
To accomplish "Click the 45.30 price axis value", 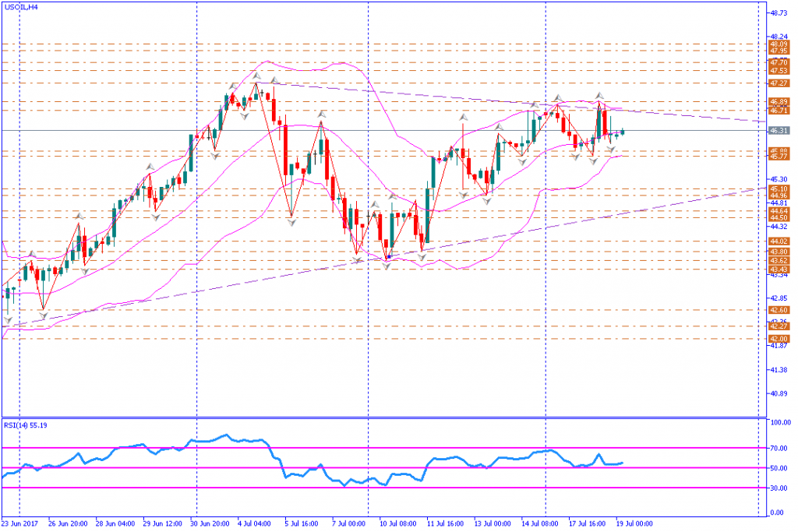I will tap(779, 179).
